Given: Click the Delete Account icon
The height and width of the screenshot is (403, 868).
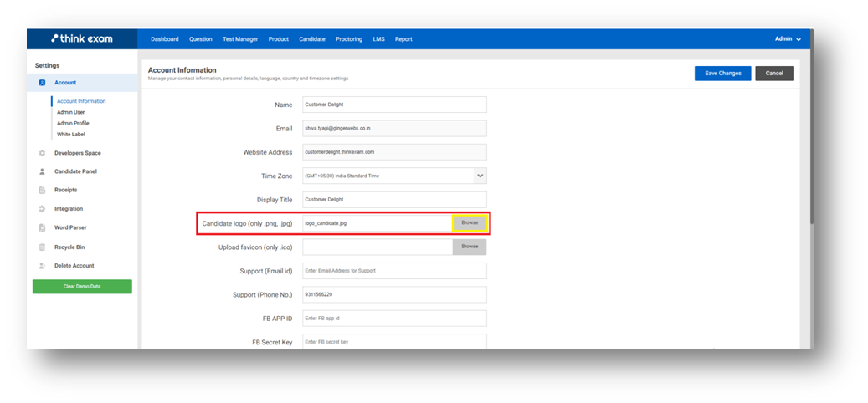Looking at the screenshot, I should 42,266.
